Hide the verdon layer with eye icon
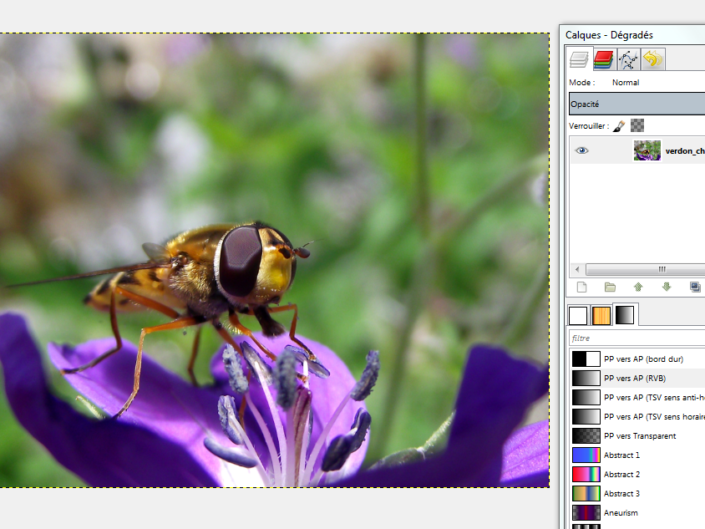 pos(581,151)
